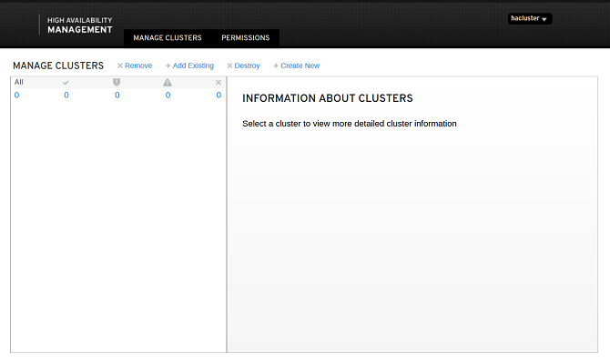This screenshot has height=364, width=610.
Task: Switch to the Permissions tab
Action: (x=245, y=38)
